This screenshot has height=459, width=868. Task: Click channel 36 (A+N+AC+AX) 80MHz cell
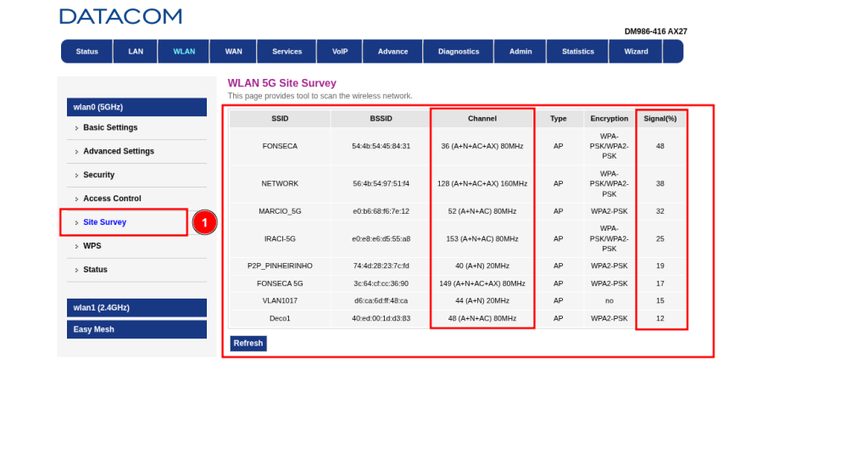coord(482,146)
